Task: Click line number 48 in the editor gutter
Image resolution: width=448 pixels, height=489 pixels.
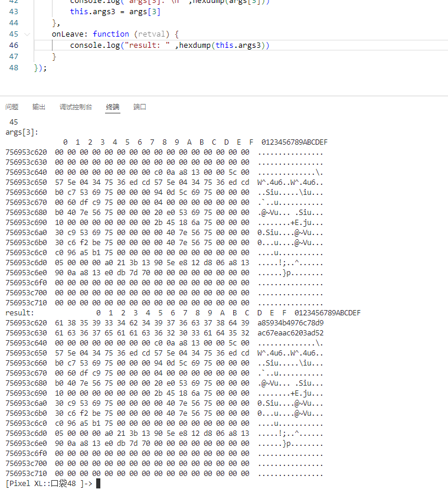Action: [14, 68]
